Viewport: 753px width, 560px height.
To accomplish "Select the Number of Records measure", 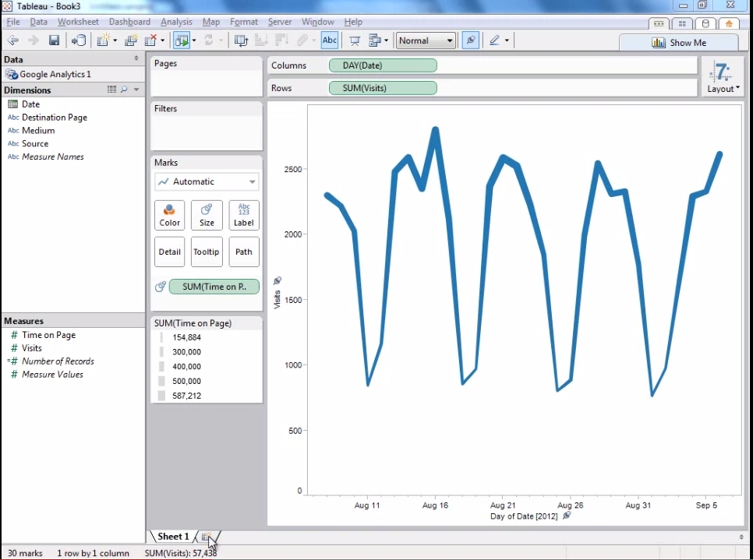I will (58, 362).
